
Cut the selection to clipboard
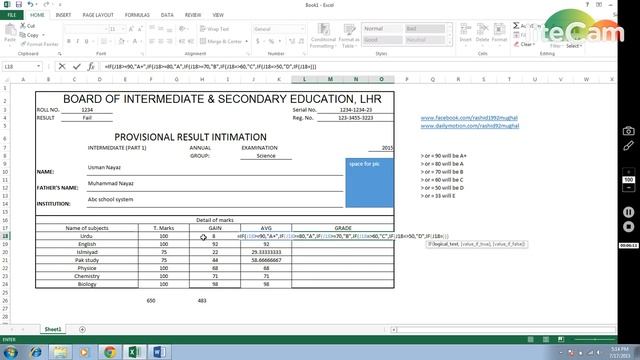(28, 26)
